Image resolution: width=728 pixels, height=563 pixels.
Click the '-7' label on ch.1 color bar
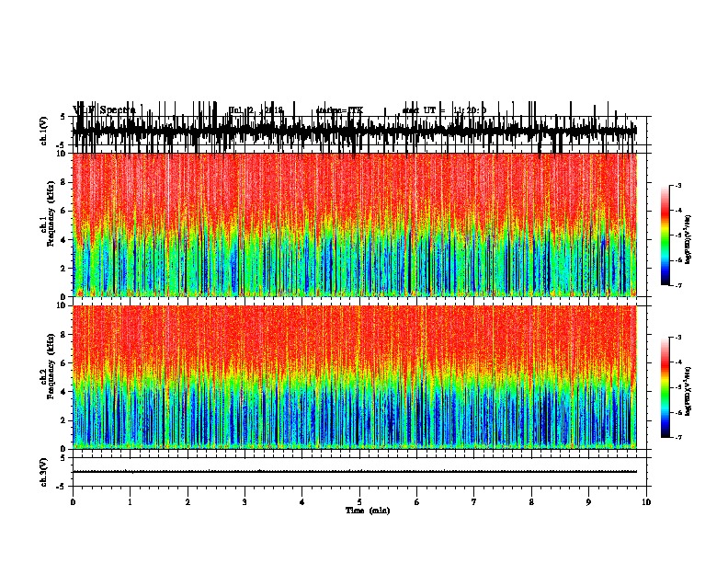point(677,285)
